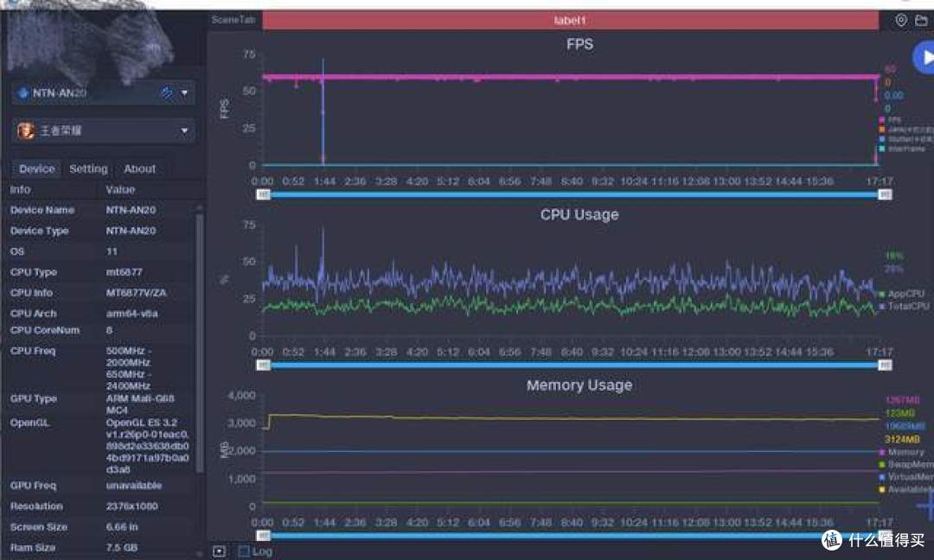Toggle the FPS legend swatch
Viewport: 934px width, 560px height.
tap(881, 120)
